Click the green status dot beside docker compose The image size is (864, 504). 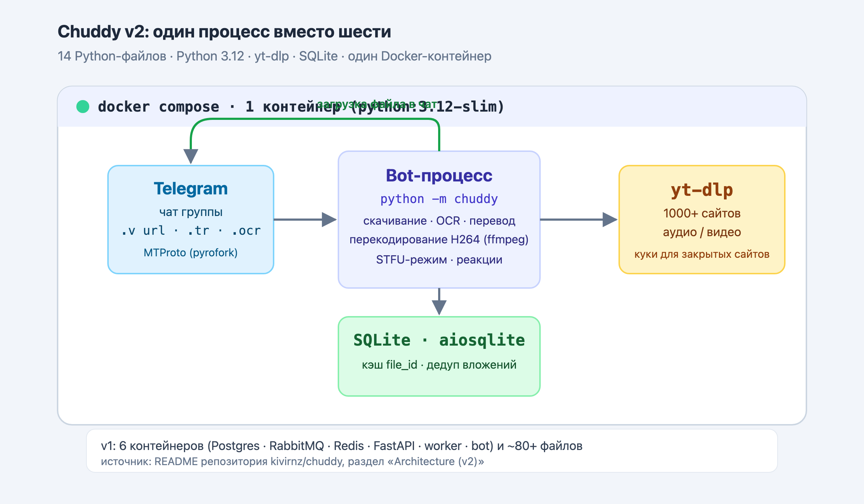83,107
